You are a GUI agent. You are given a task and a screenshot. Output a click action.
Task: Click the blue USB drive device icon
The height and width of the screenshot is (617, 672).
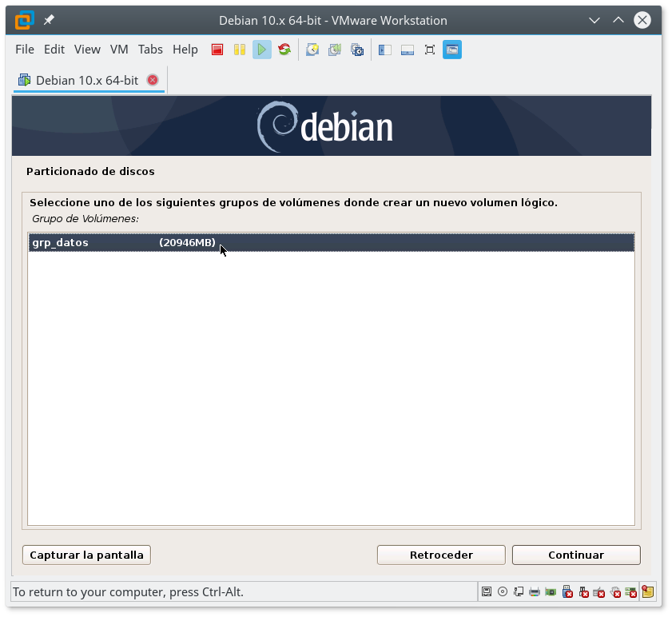tap(567, 592)
